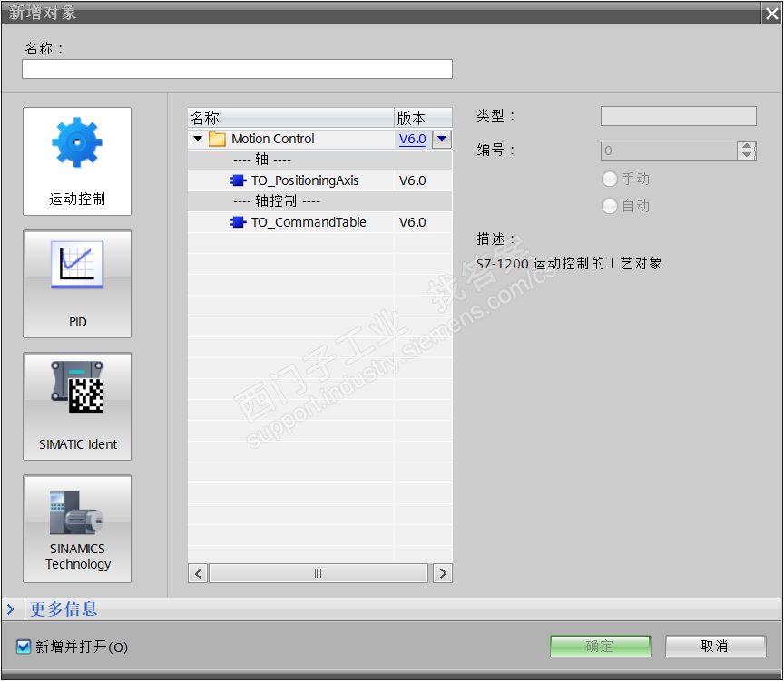Select the SINAMICS Technology category

(x=77, y=529)
